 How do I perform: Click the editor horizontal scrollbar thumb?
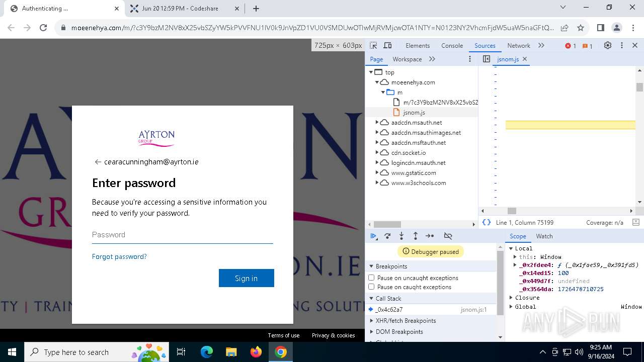[x=512, y=211]
